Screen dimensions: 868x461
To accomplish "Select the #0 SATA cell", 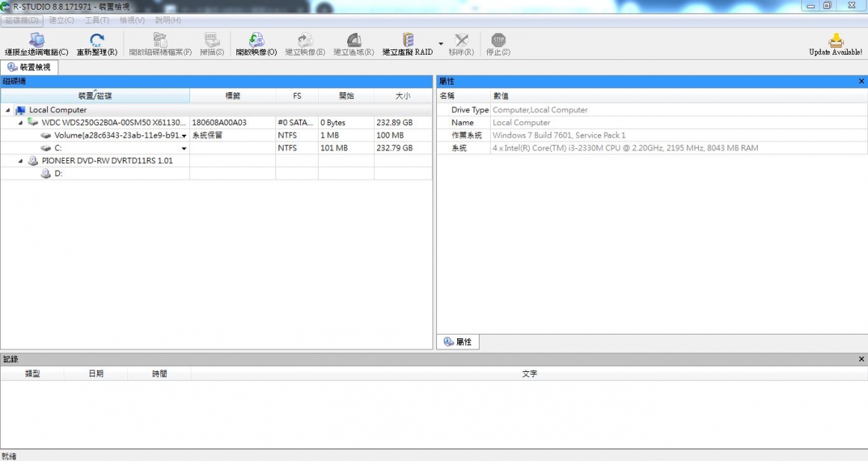I will coord(297,123).
